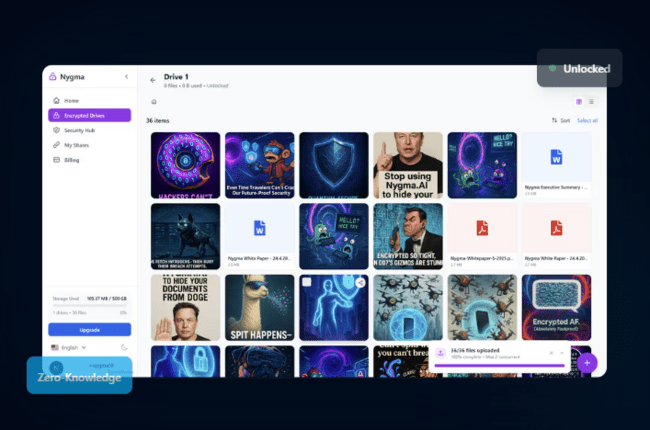Switch to grid view
The image size is (650, 430).
(579, 102)
